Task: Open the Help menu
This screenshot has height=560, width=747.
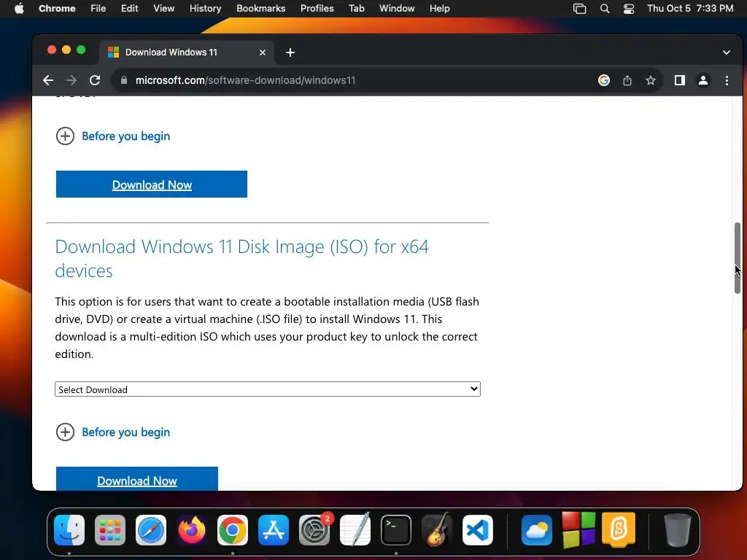Action: click(x=439, y=9)
